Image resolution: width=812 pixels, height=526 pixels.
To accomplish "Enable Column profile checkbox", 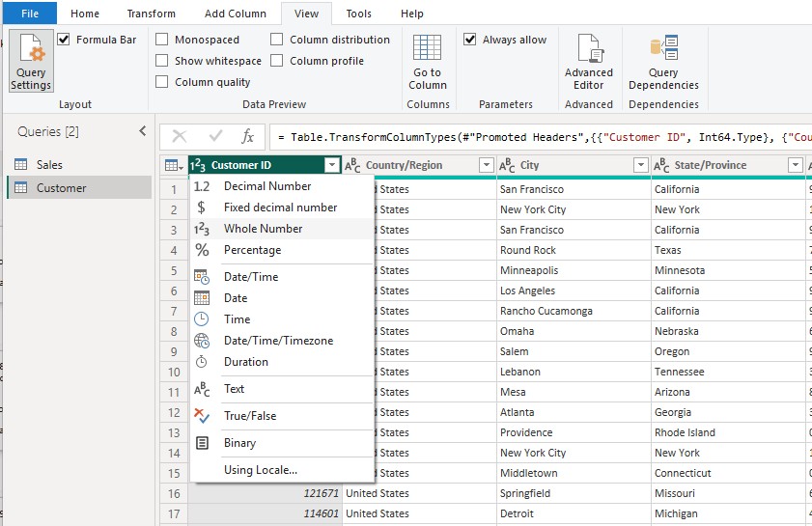I will click(276, 61).
